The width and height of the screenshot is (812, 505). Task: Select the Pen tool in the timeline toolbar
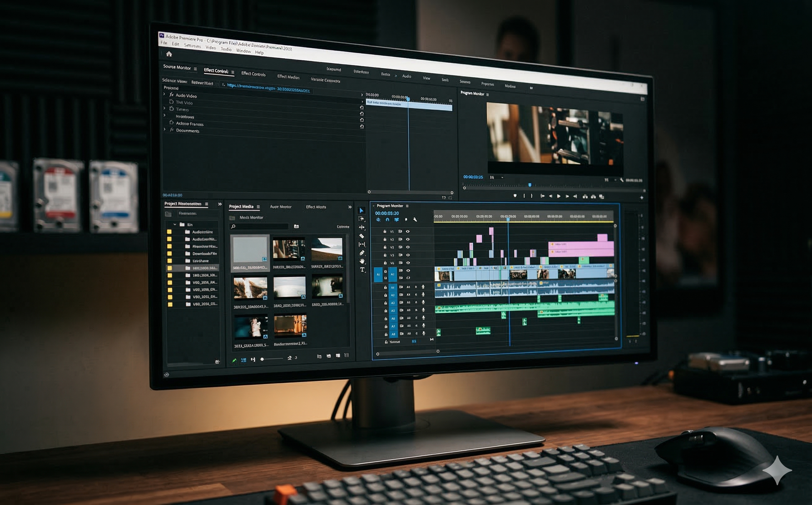coord(362,253)
